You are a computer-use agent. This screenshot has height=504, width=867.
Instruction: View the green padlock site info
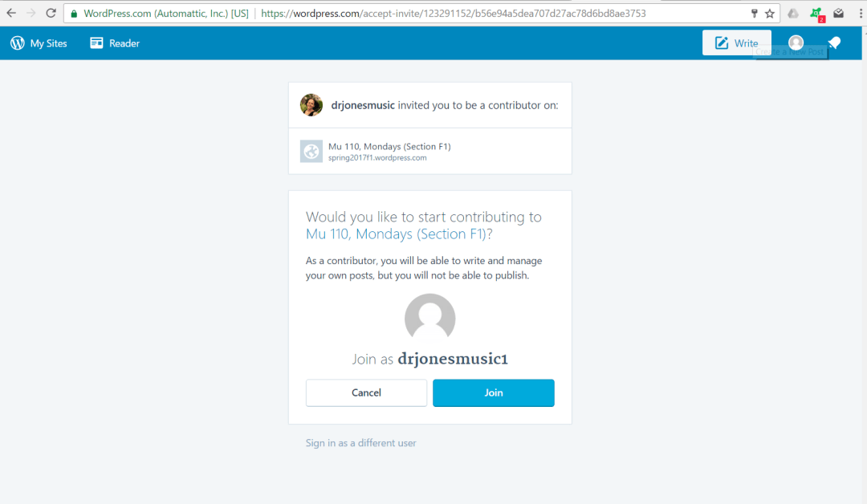pos(74,14)
